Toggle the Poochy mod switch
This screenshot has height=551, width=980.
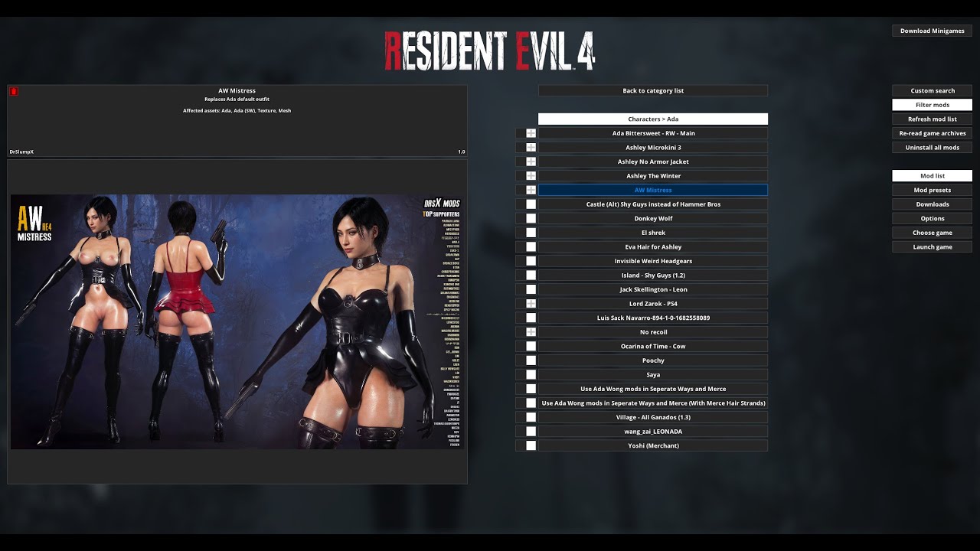coord(531,360)
